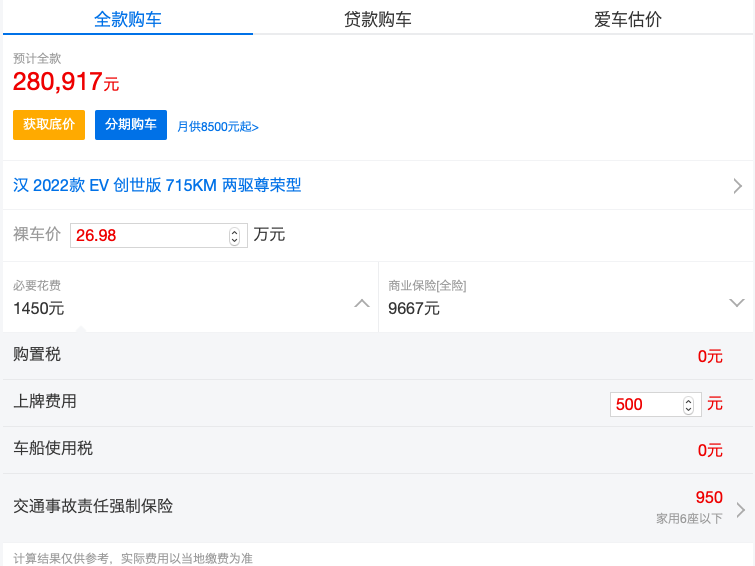755x566 pixels.
Task: Click the 万元 unit label
Action: 269,235
